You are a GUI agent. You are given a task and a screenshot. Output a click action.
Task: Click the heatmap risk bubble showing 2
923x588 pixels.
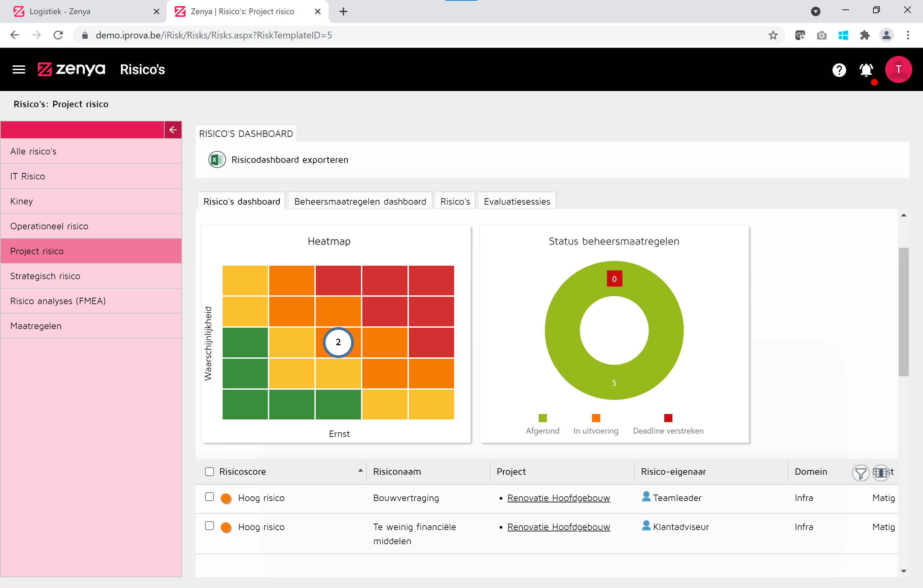[338, 342]
